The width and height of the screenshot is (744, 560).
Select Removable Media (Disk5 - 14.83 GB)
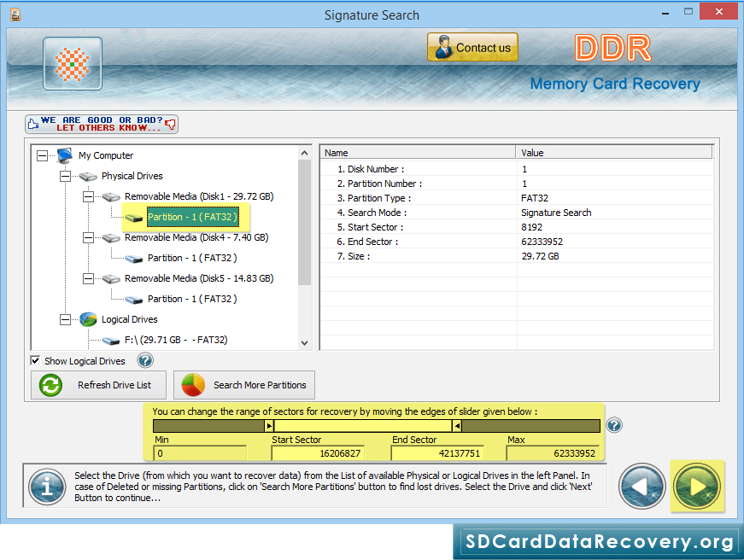click(199, 278)
